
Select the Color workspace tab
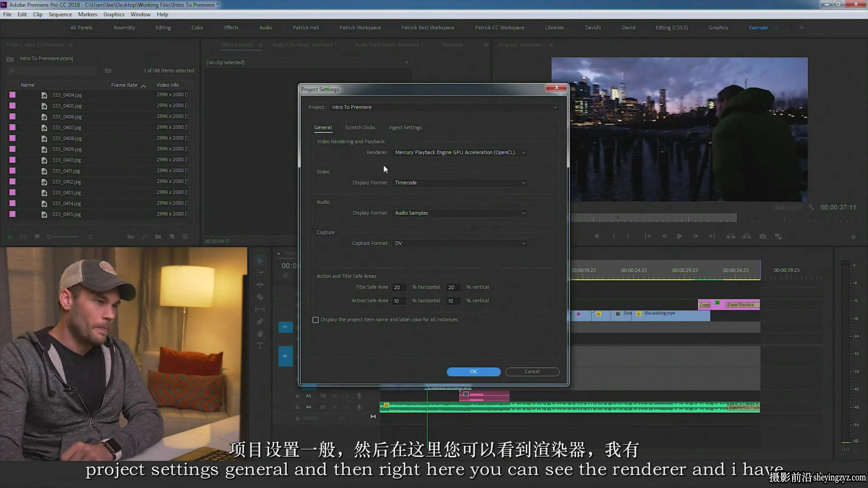pyautogui.click(x=198, y=28)
